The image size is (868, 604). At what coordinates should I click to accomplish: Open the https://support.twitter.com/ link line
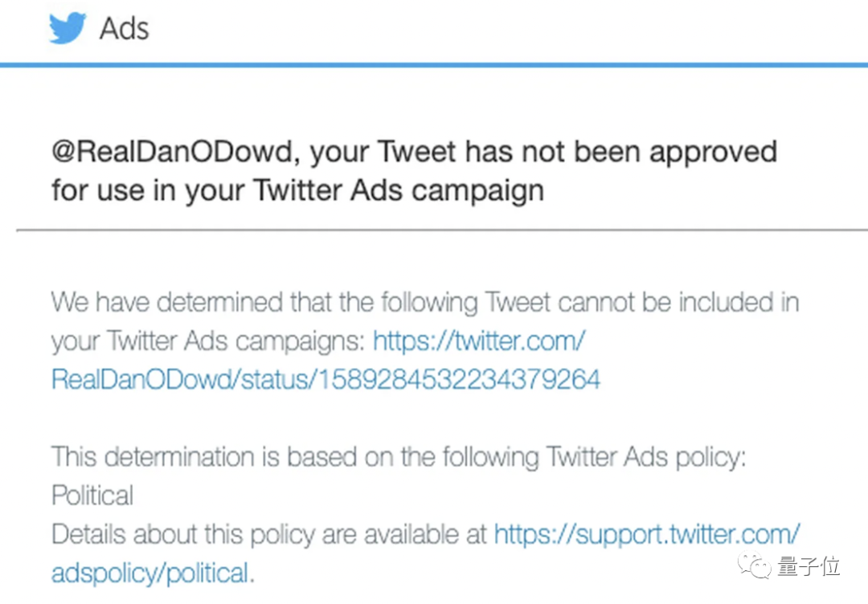coord(646,534)
